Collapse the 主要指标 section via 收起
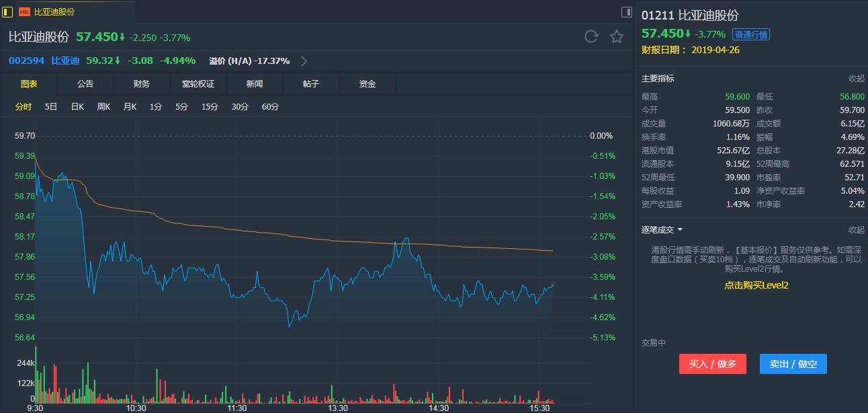 [856, 79]
